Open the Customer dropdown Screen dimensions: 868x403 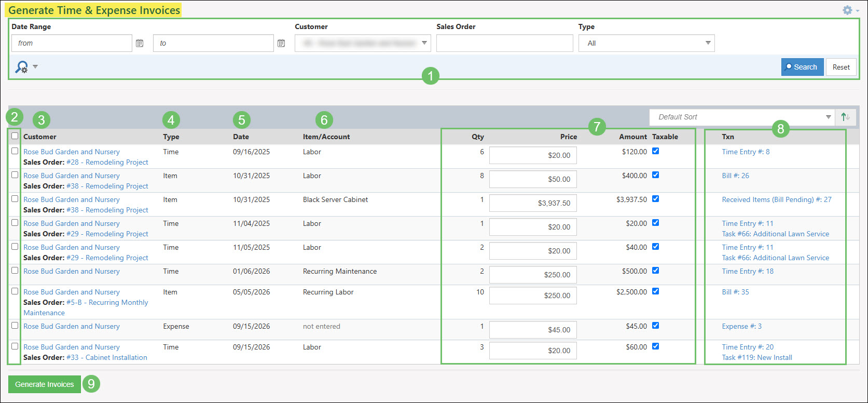point(363,43)
